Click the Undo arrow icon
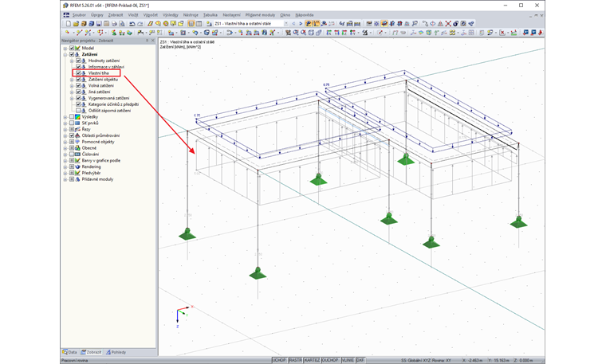Image resolution: width=606 pixels, height=364 pixels. (132, 24)
